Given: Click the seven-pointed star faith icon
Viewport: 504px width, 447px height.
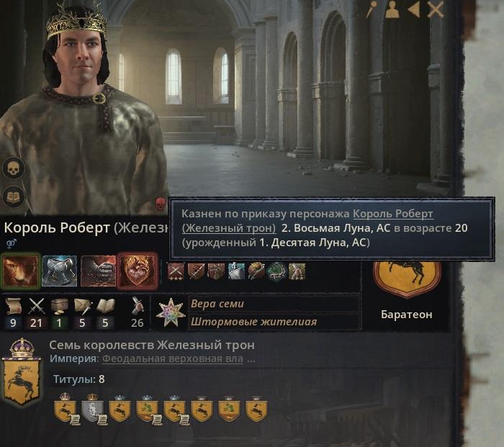Looking at the screenshot, I should 170,312.
